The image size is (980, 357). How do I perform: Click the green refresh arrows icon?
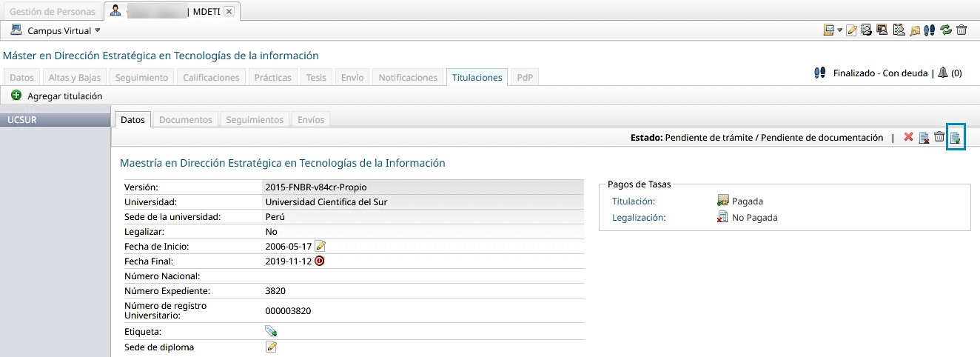point(946,30)
